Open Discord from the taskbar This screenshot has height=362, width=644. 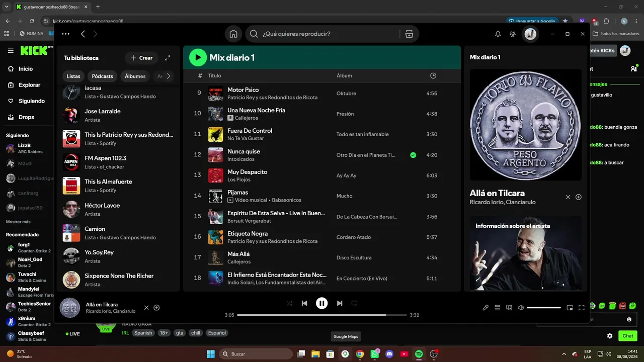(x=389, y=354)
